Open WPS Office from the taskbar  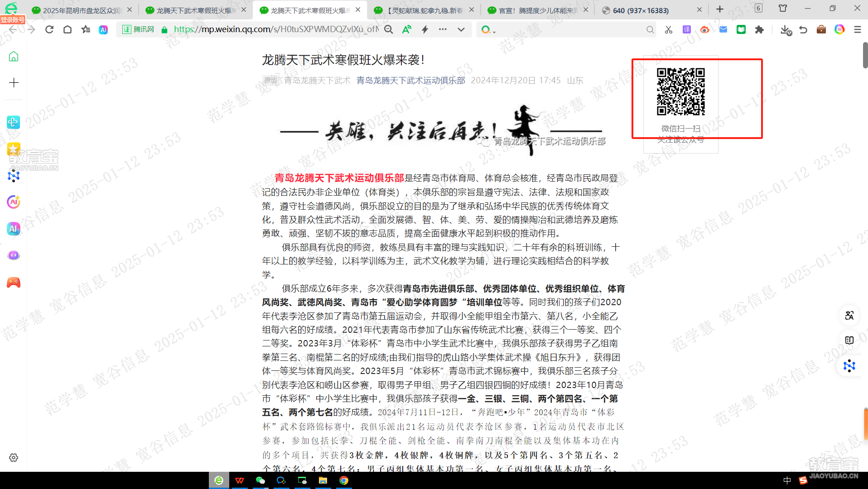click(240, 480)
